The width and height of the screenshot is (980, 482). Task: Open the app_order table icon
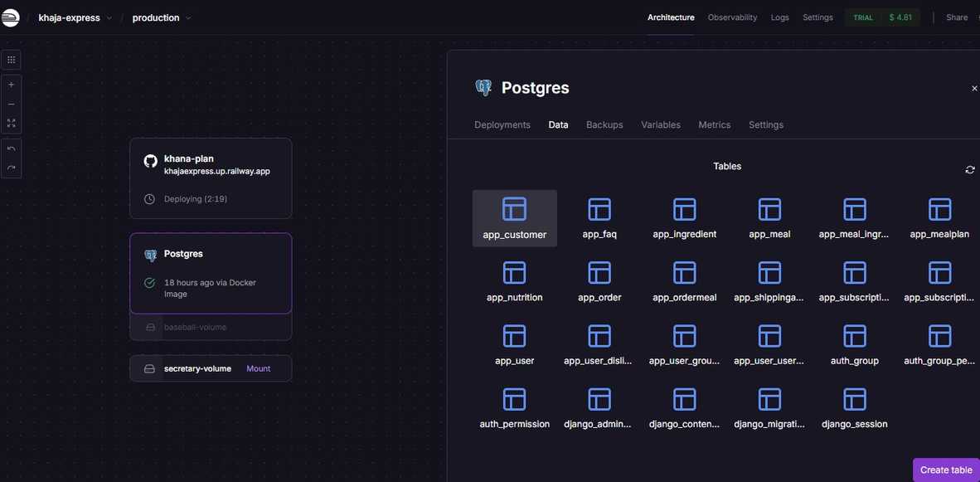point(599,273)
